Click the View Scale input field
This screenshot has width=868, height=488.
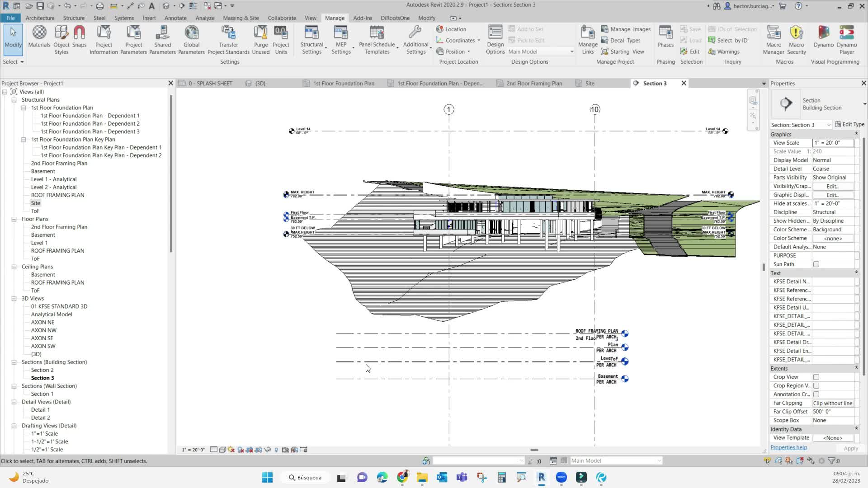click(832, 143)
